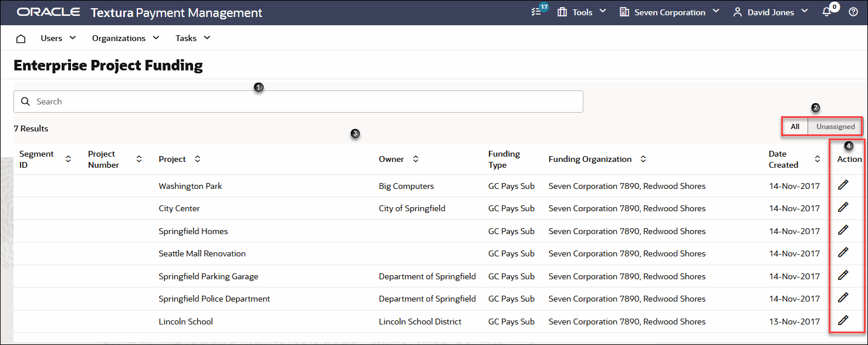
Task: Click the Springfield Parking Garage project name
Action: pyautogui.click(x=208, y=276)
